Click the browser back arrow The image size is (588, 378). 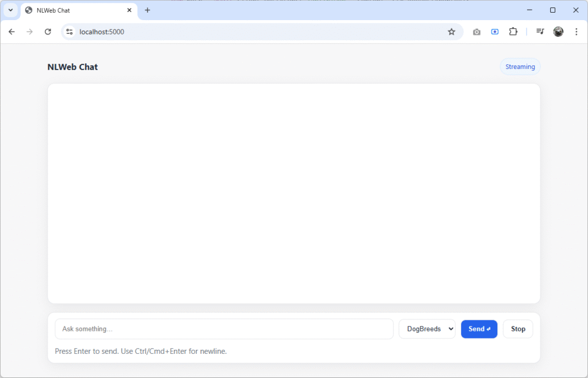click(11, 32)
